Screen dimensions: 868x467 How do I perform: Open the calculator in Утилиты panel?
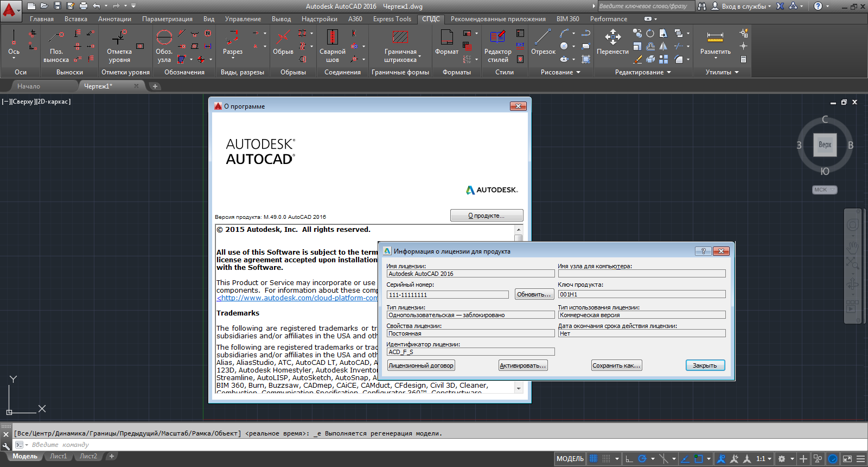[744, 59]
